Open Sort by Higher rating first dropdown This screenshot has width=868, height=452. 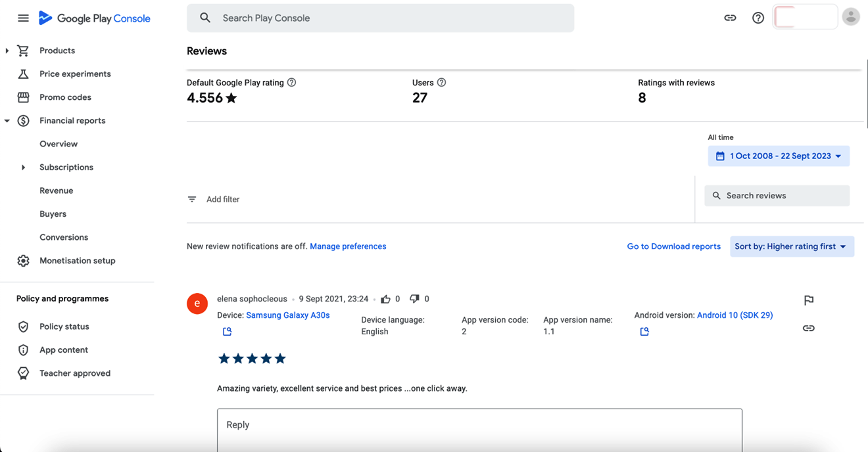pyautogui.click(x=792, y=246)
